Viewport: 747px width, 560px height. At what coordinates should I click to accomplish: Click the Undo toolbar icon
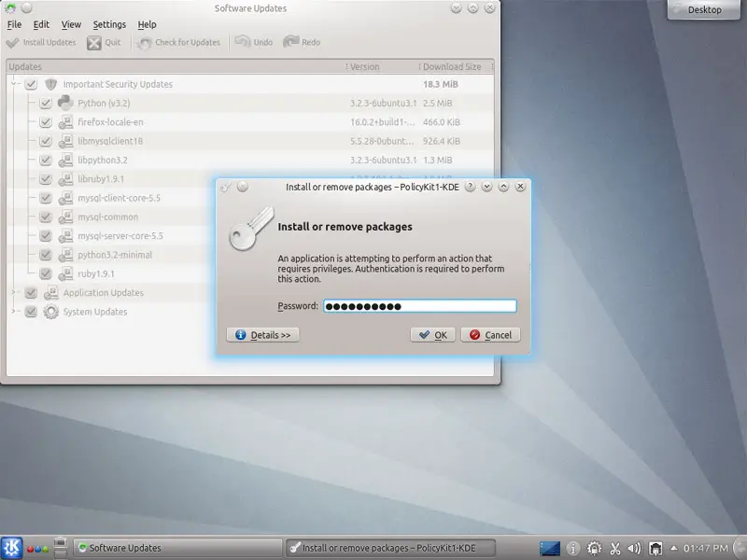tap(254, 42)
